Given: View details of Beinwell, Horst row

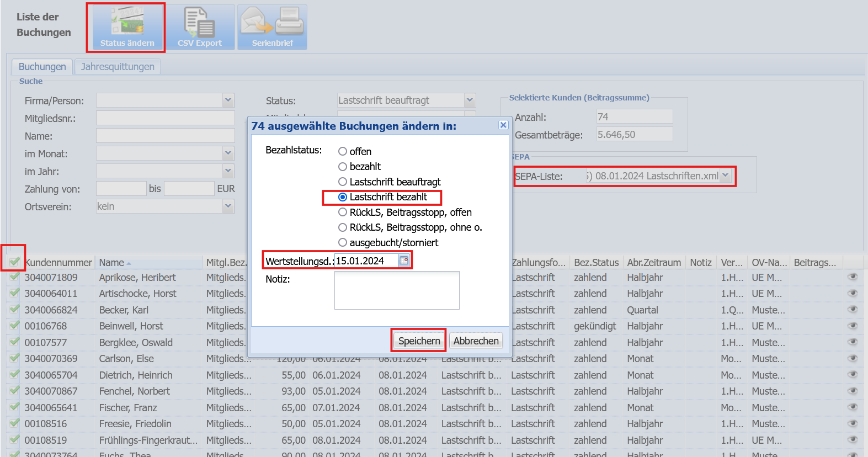Looking at the screenshot, I should [x=853, y=326].
